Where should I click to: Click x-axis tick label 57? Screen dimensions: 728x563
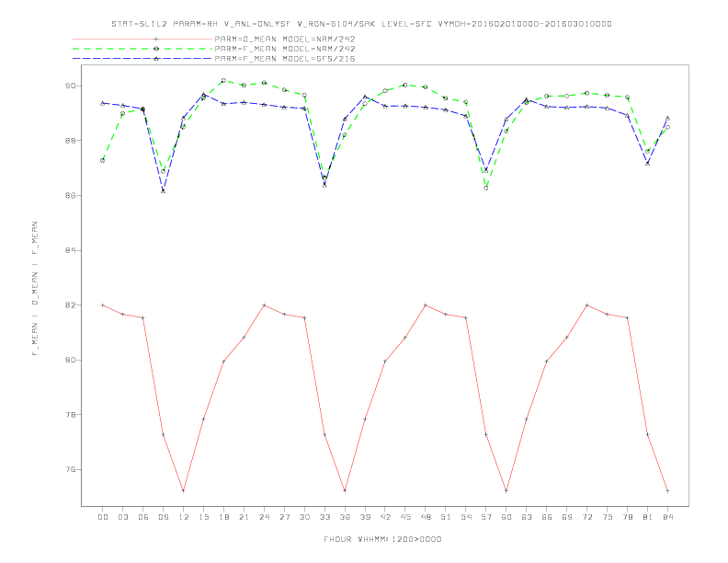click(486, 517)
